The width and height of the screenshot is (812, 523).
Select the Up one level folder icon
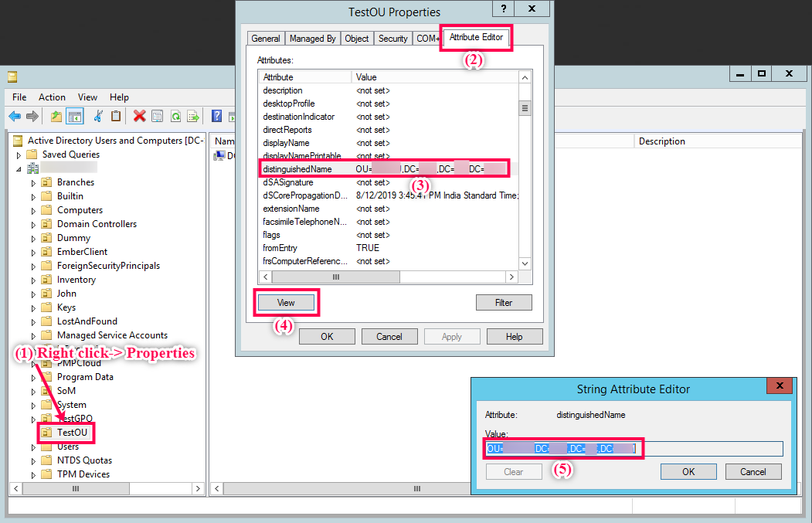[x=56, y=116]
